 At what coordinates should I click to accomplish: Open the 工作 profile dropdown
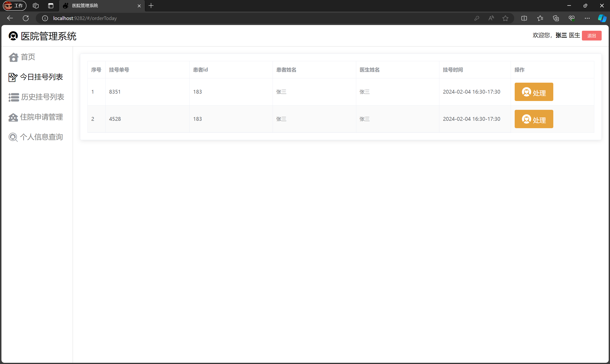coord(15,6)
